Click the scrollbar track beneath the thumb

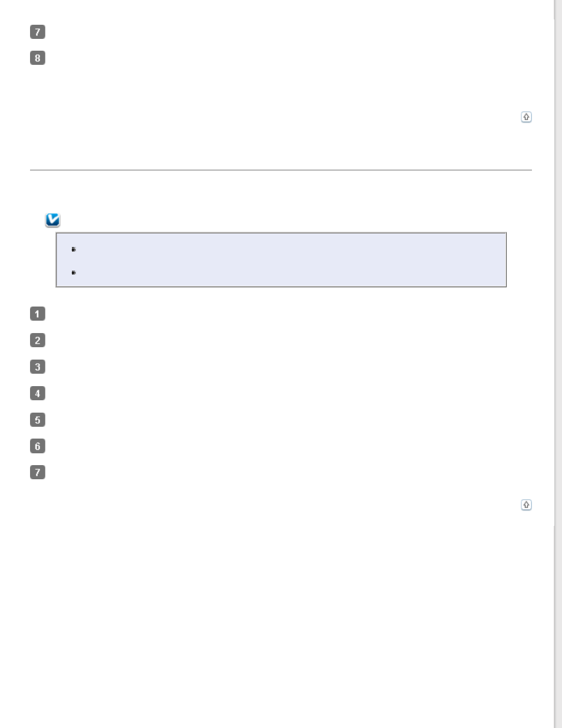tap(558, 625)
